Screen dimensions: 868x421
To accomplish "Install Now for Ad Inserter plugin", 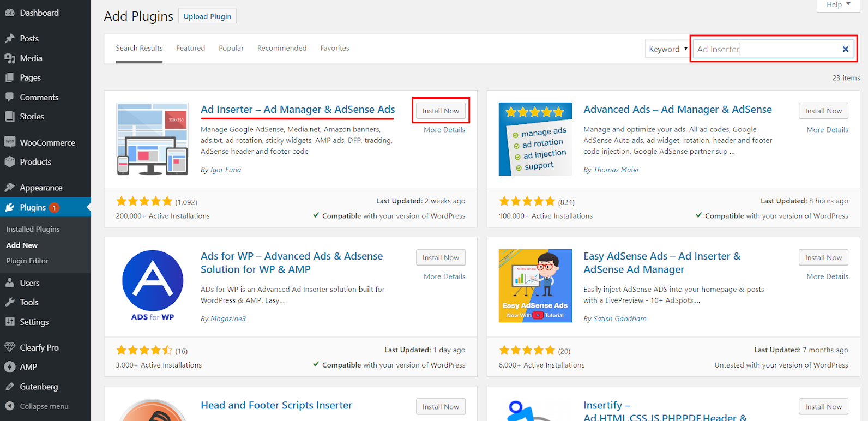I will tap(441, 111).
